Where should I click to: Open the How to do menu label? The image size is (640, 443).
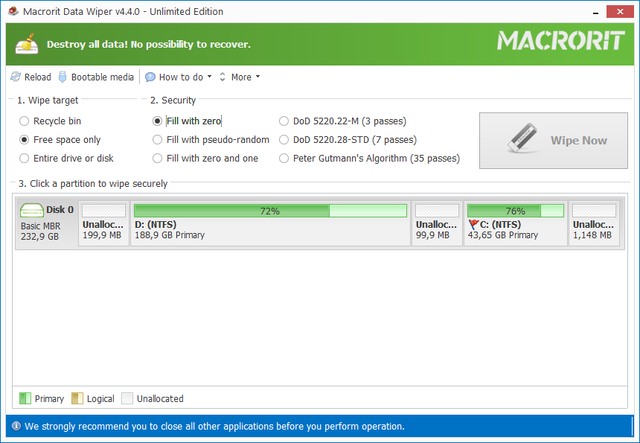tap(181, 77)
